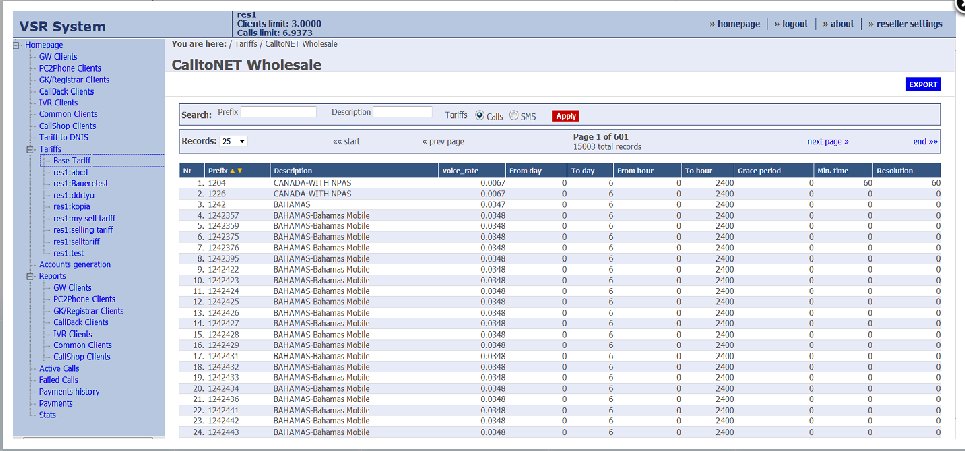
Task: Click prefix 1242443 in row 24
Action: point(223,433)
